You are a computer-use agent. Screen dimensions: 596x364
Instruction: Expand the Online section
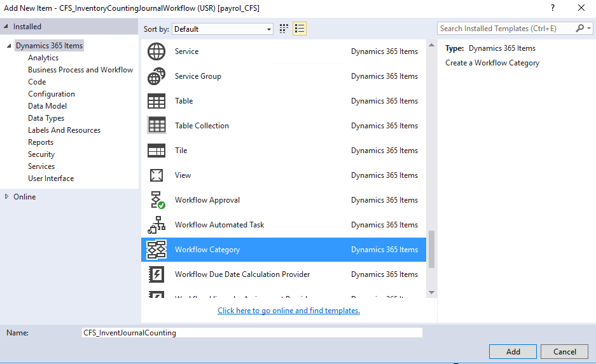tap(6, 197)
